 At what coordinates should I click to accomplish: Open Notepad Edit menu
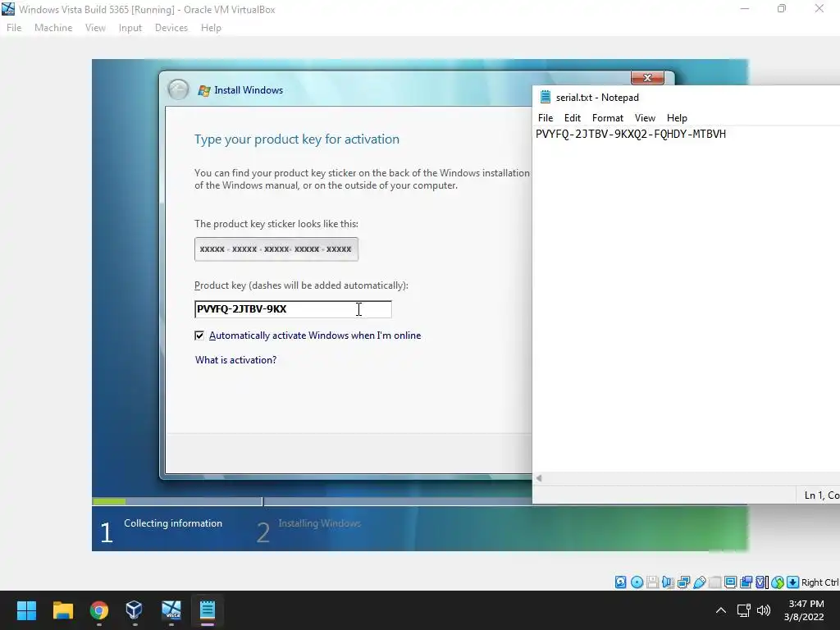pos(572,118)
